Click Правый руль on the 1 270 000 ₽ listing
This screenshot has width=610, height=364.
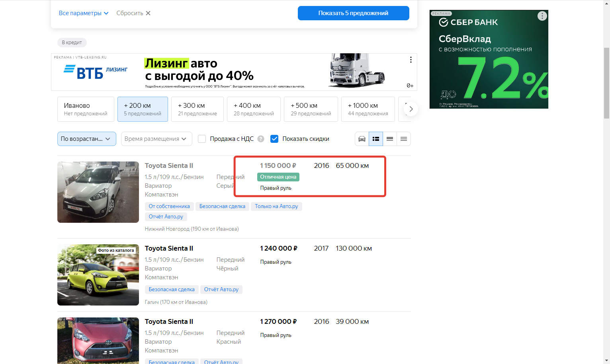pyautogui.click(x=276, y=335)
